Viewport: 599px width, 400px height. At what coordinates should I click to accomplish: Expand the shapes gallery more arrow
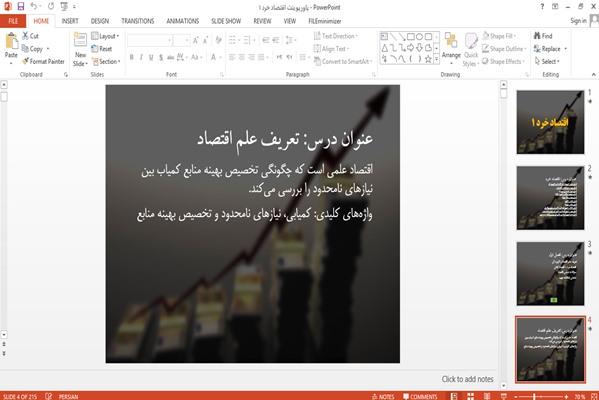tap(437, 59)
